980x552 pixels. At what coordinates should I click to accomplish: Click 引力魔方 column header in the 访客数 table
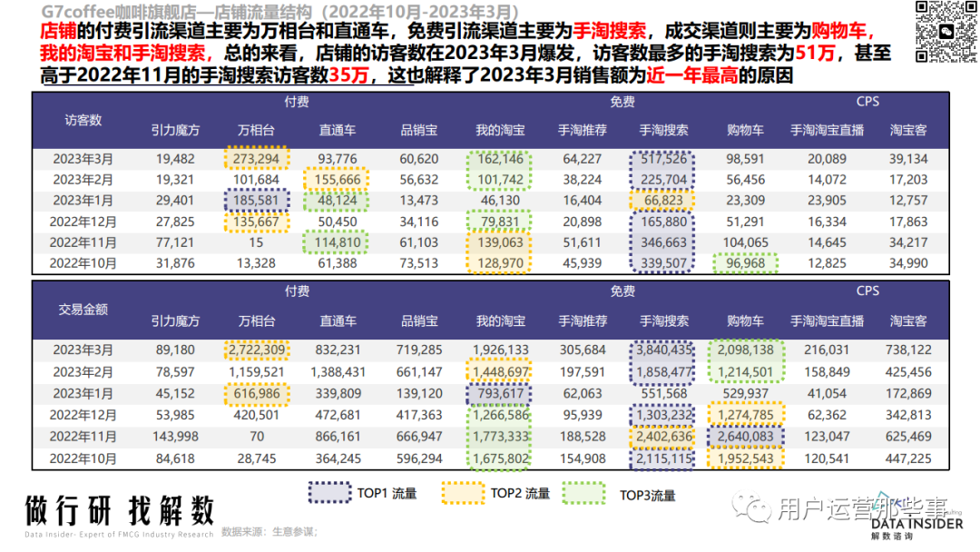[x=175, y=130]
